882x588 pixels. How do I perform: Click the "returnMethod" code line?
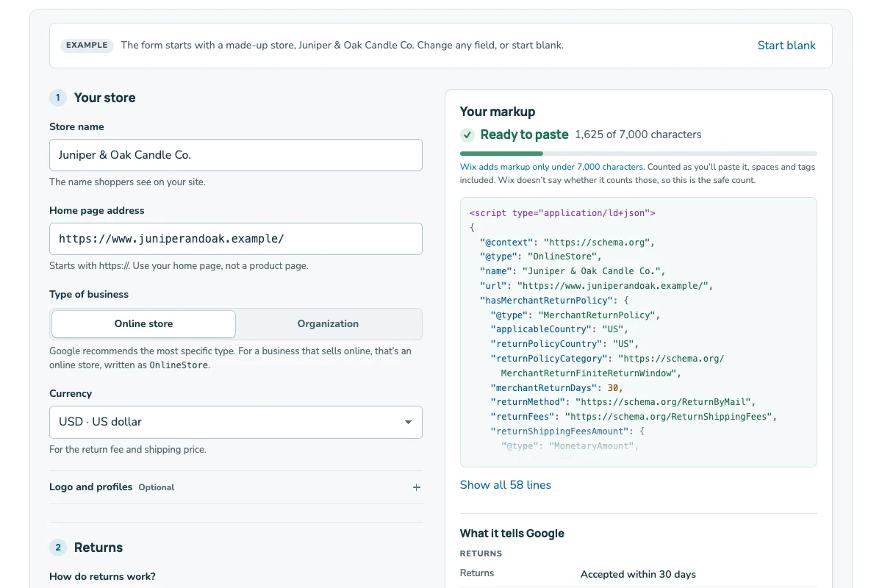click(623, 402)
